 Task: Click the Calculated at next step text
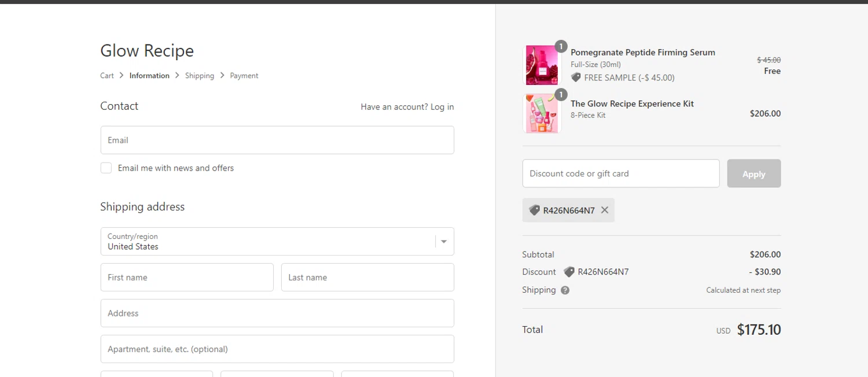[x=743, y=290]
